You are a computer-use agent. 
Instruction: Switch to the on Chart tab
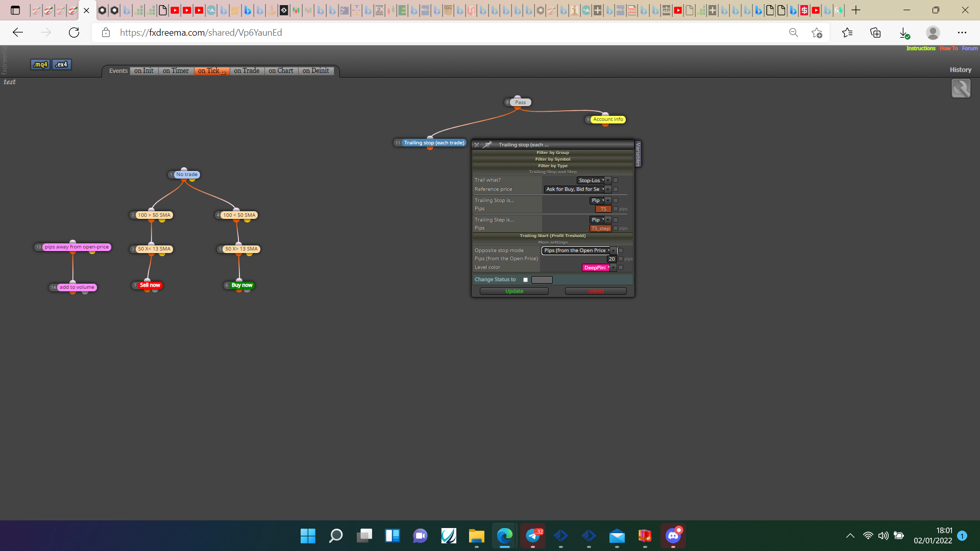(x=281, y=71)
